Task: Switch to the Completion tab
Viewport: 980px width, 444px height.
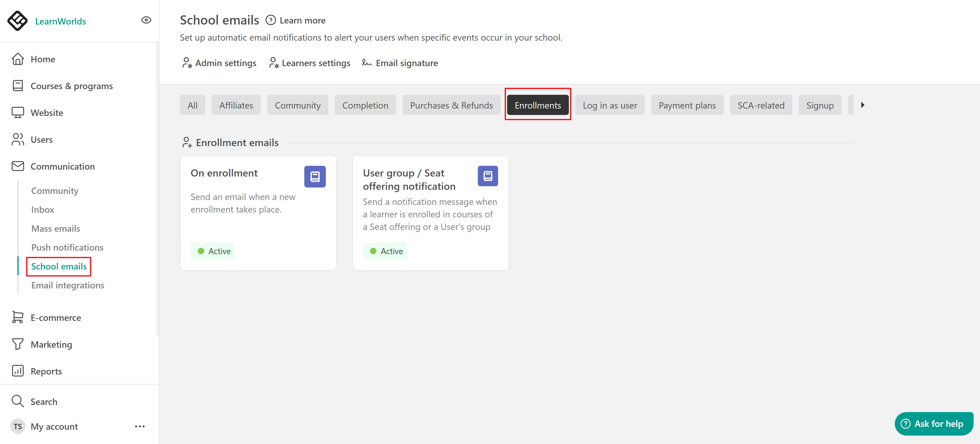Action: pos(365,106)
